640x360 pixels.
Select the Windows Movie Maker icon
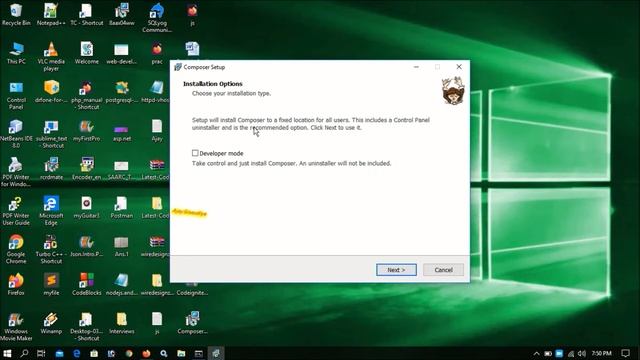[16, 327]
